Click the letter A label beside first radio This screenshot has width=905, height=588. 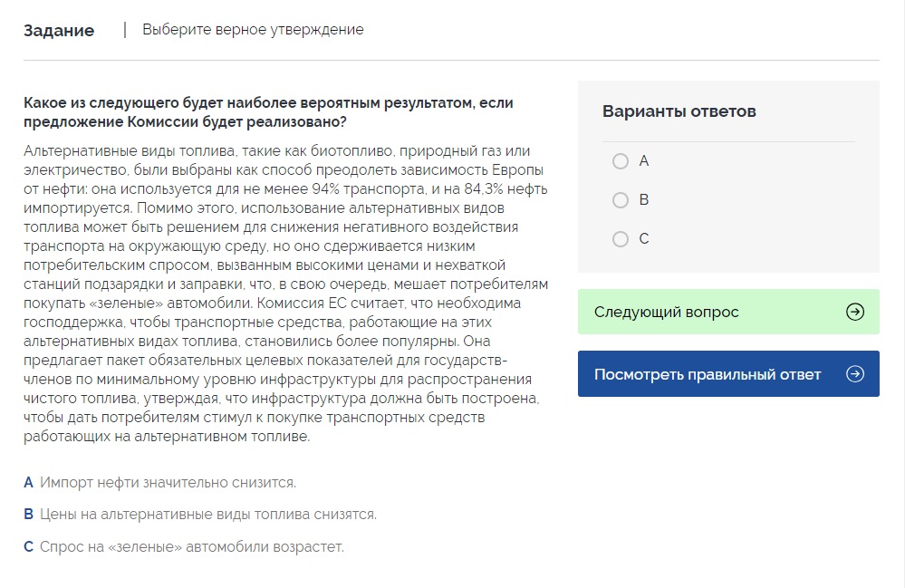(x=644, y=161)
